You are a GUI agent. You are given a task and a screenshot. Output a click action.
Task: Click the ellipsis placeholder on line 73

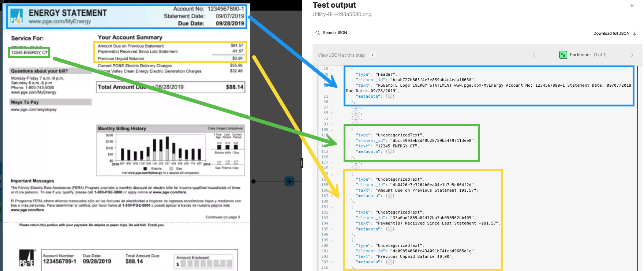(356, 118)
